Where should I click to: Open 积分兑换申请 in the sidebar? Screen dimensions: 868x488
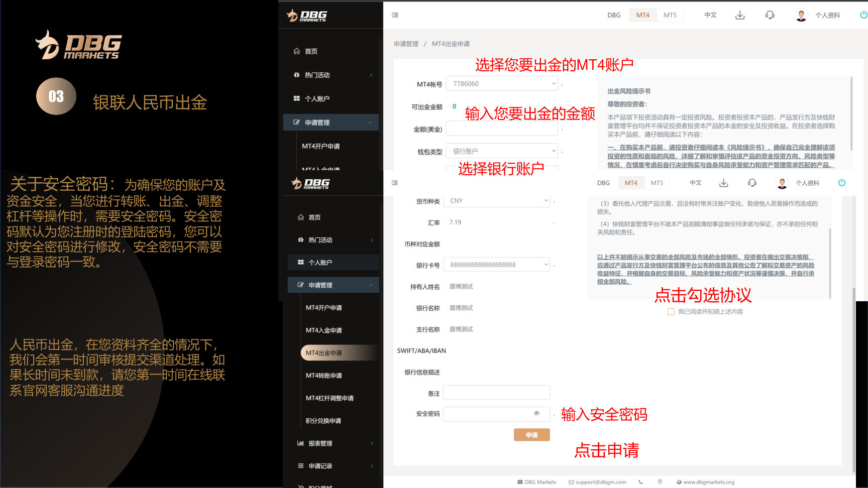[x=323, y=420]
